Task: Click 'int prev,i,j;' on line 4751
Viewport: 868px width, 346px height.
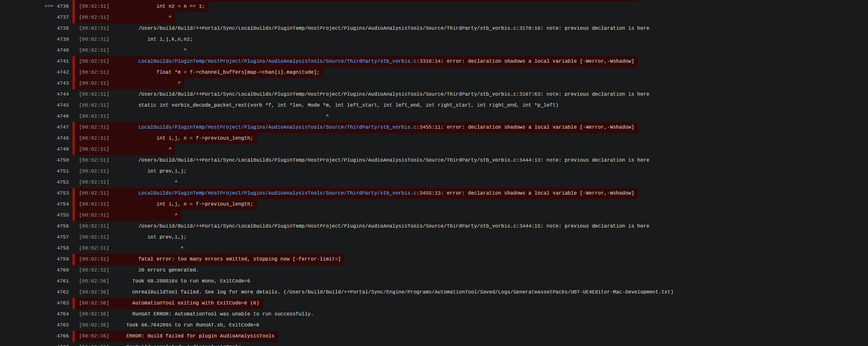Action: 167,171
